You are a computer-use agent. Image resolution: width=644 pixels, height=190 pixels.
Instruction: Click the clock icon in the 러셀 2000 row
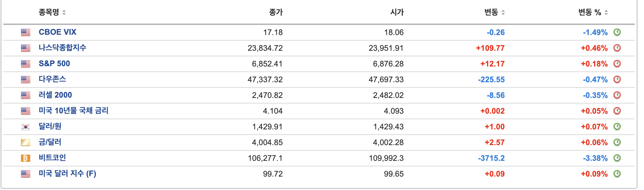pyautogui.click(x=617, y=95)
